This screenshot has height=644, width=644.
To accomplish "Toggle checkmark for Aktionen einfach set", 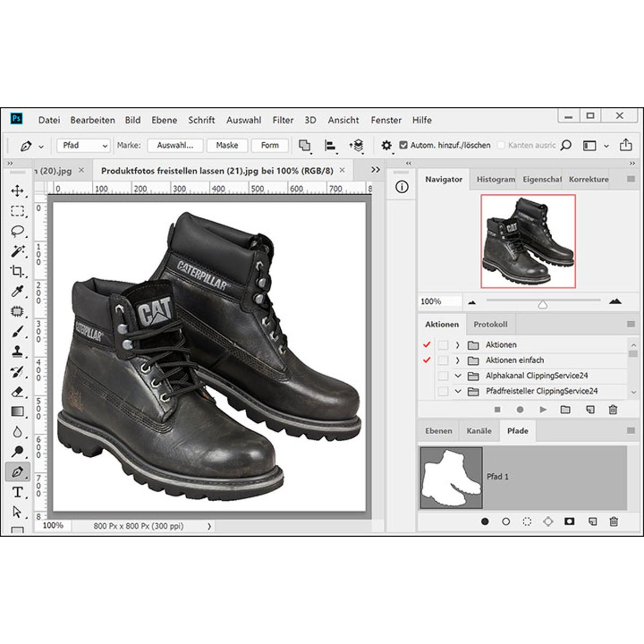I will 427,360.
